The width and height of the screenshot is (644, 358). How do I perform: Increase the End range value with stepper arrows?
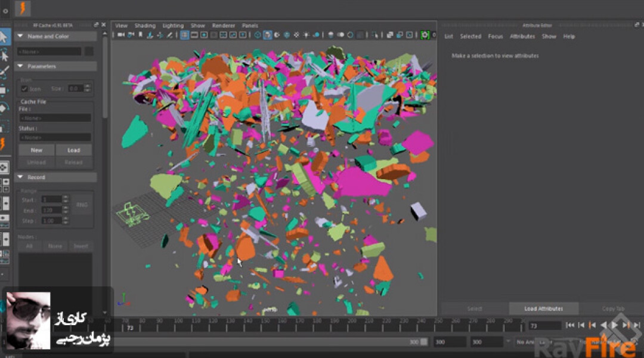coord(66,209)
